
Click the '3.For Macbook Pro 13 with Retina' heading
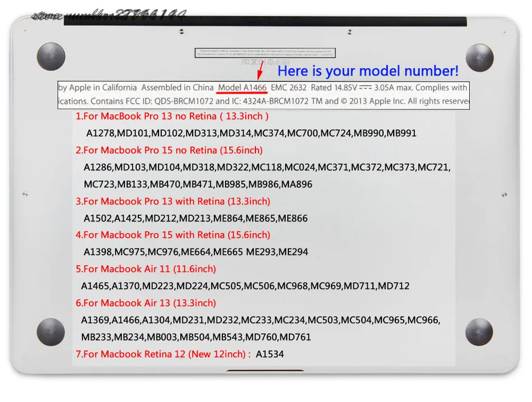coord(172,201)
